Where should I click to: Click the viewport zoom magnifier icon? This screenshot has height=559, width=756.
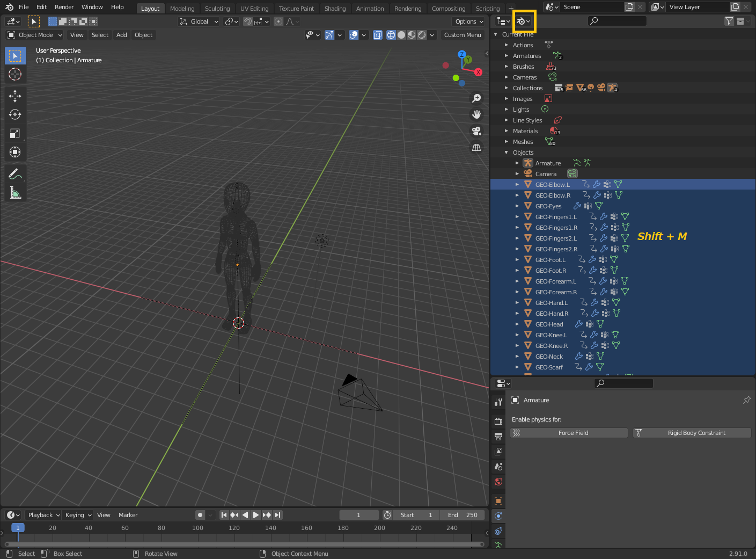click(476, 98)
